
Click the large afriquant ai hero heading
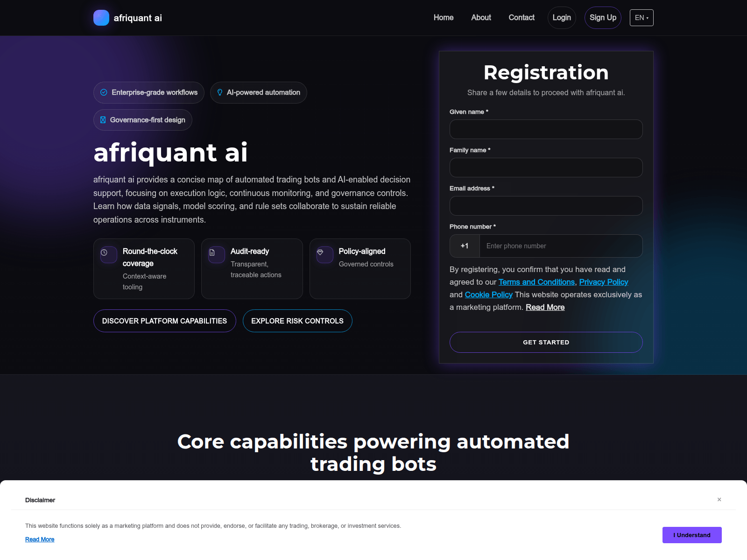tap(170, 152)
